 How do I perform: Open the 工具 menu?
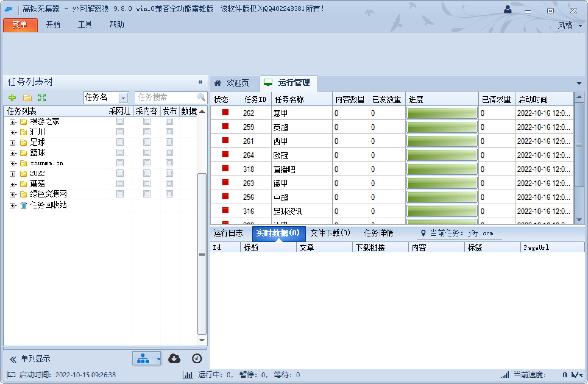(x=85, y=25)
